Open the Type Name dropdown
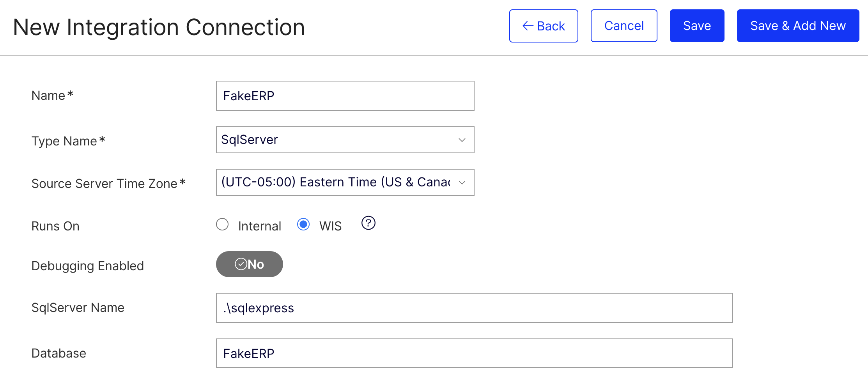The height and width of the screenshot is (379, 868). (345, 140)
